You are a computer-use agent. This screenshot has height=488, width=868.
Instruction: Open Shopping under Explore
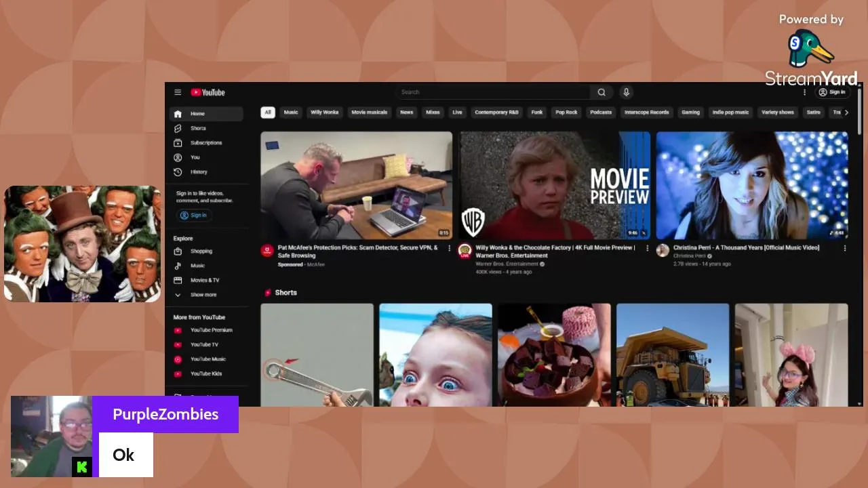(x=205, y=251)
